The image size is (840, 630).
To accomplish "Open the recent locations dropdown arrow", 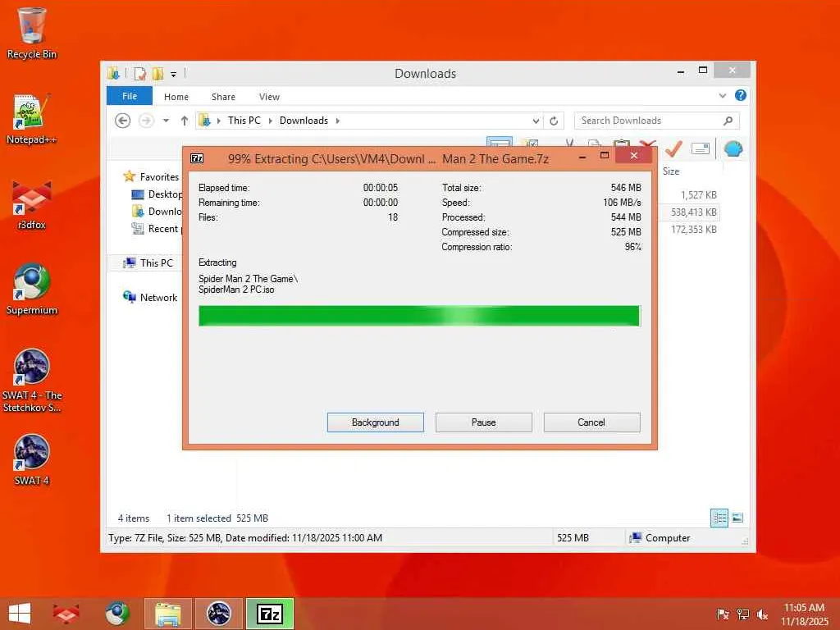I will coord(166,121).
